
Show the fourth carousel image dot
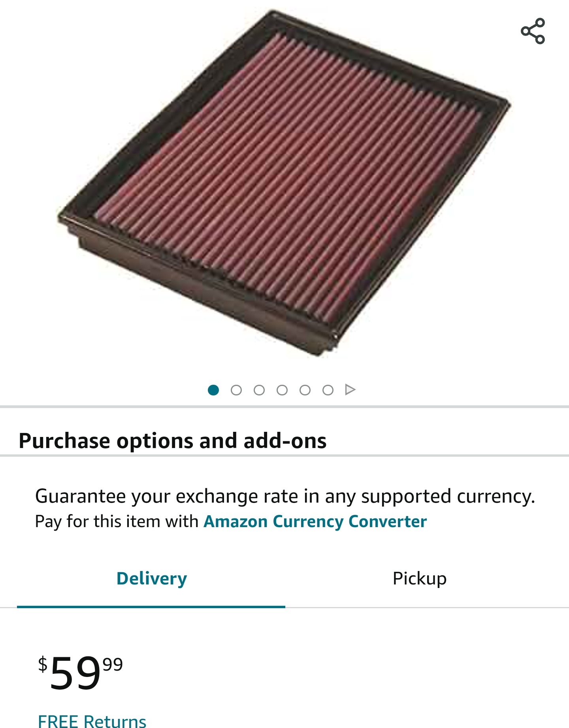coord(282,390)
